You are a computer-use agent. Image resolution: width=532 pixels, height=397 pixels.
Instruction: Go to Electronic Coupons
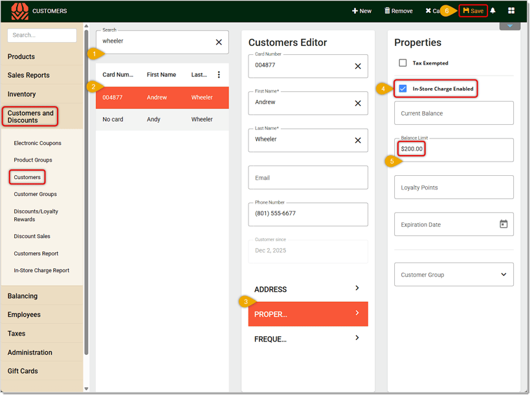(38, 144)
